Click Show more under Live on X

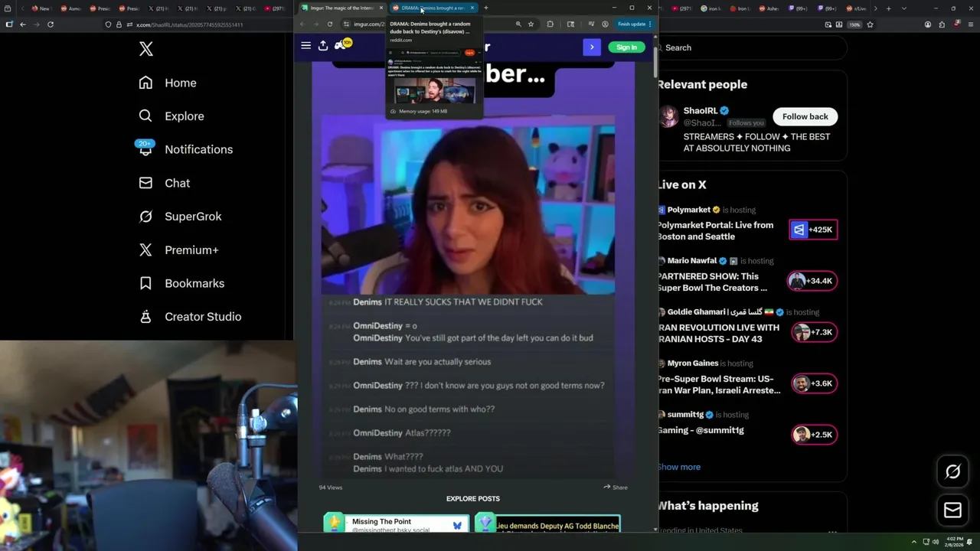(679, 467)
